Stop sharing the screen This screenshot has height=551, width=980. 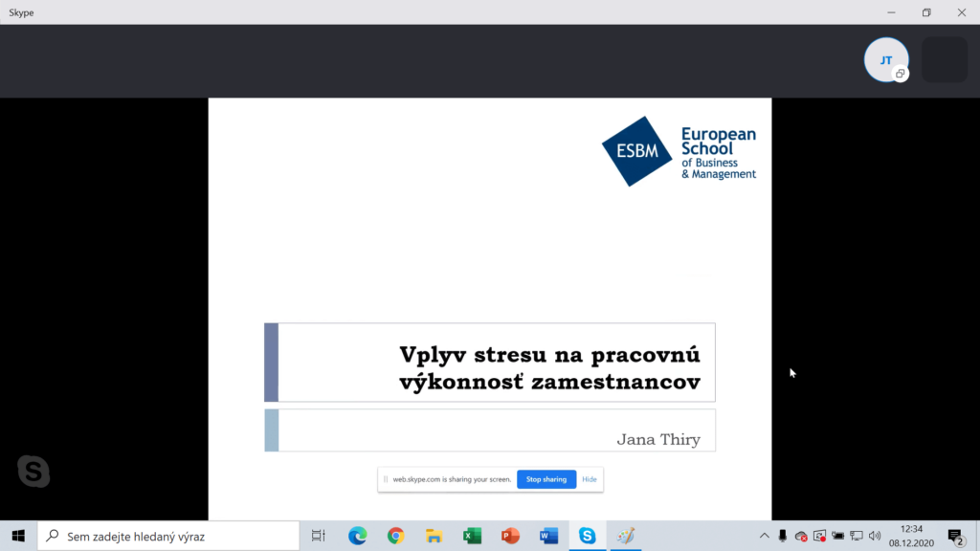pyautogui.click(x=546, y=479)
